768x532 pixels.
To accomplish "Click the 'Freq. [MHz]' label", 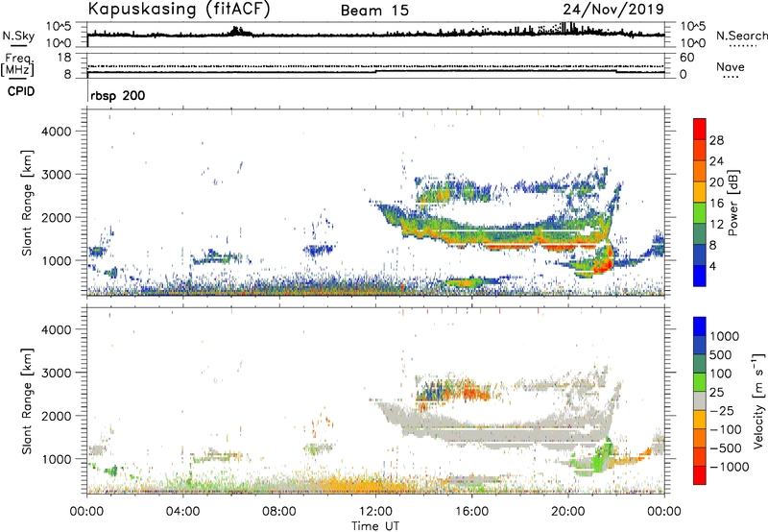I will click(x=17, y=64).
